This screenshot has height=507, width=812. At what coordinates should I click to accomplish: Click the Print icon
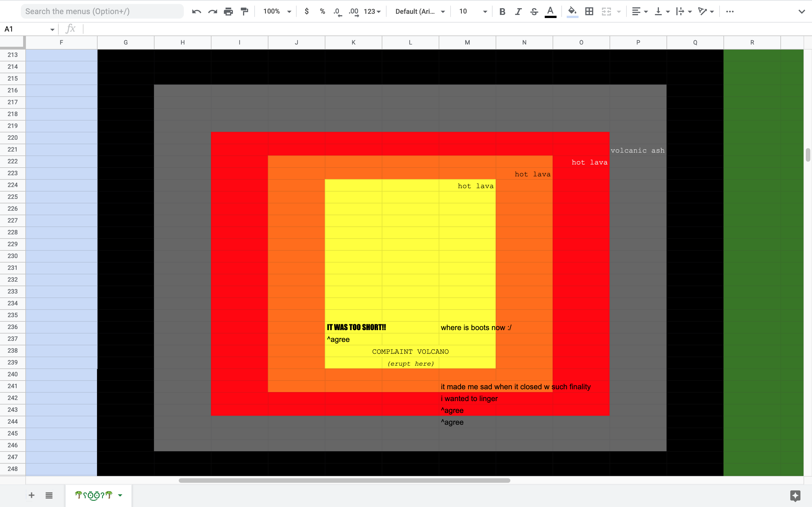point(228,12)
